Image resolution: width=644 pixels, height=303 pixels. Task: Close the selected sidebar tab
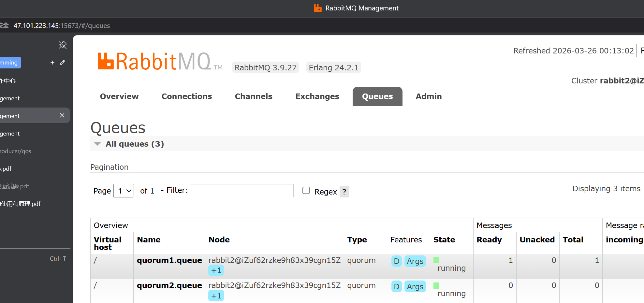[x=62, y=115]
